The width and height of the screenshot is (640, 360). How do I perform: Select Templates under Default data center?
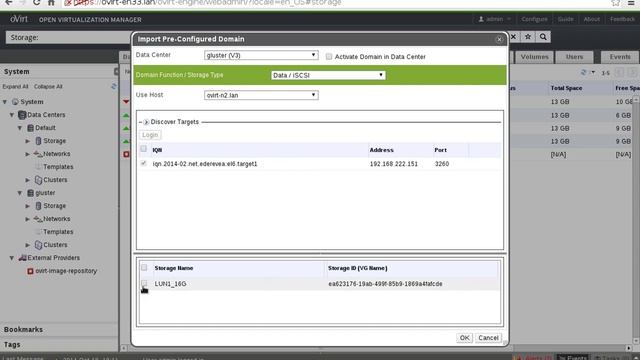tap(58, 167)
